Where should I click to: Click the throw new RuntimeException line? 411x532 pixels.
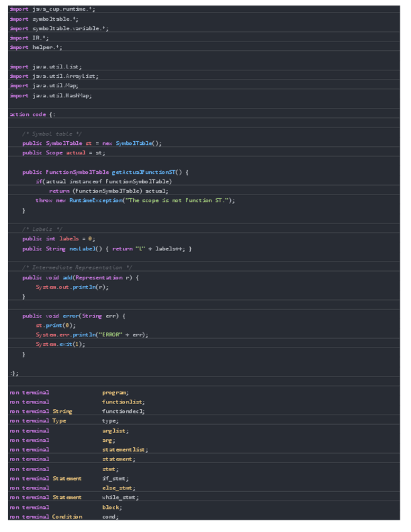click(134, 201)
